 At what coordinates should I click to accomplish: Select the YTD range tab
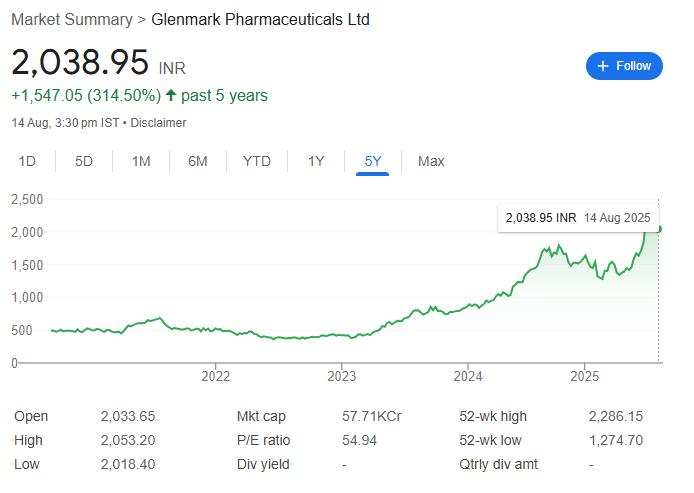257,161
